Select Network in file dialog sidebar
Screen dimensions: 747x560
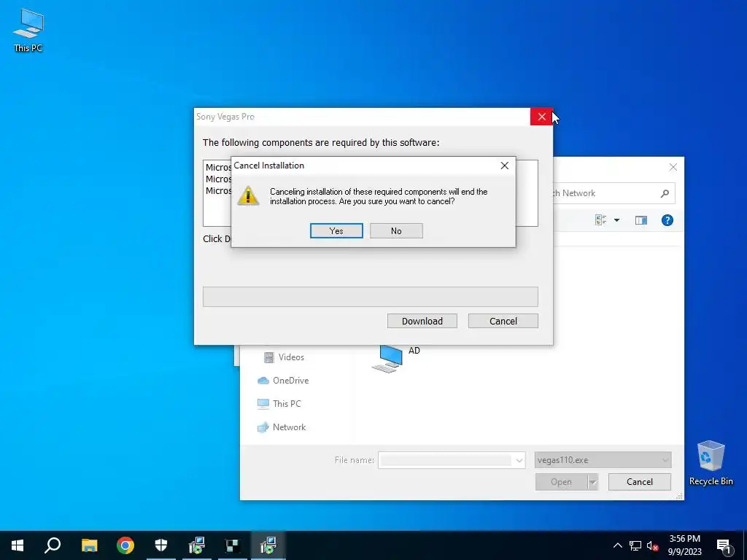(282, 427)
